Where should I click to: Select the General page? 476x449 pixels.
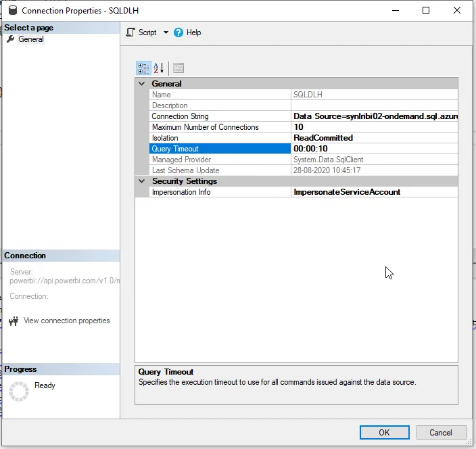point(31,39)
